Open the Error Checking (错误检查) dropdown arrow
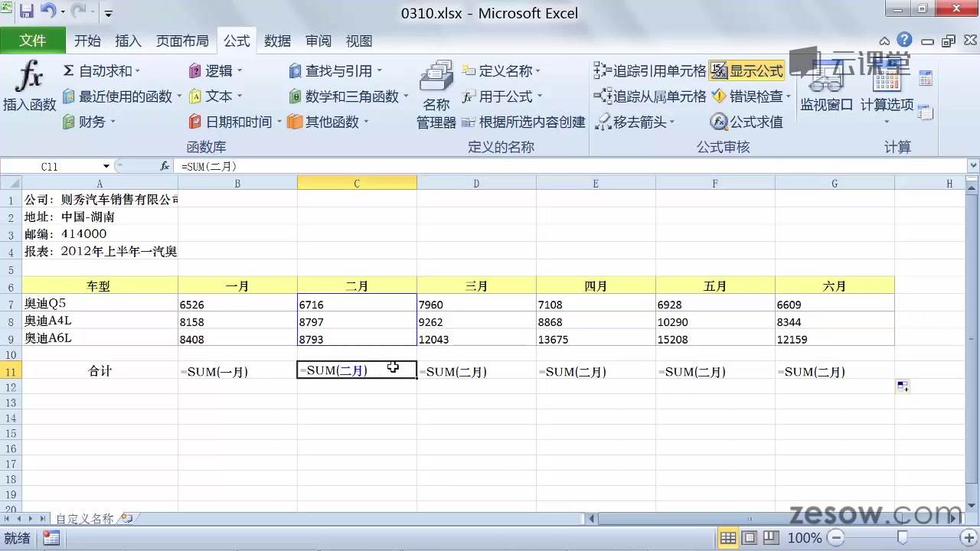 coord(788,96)
